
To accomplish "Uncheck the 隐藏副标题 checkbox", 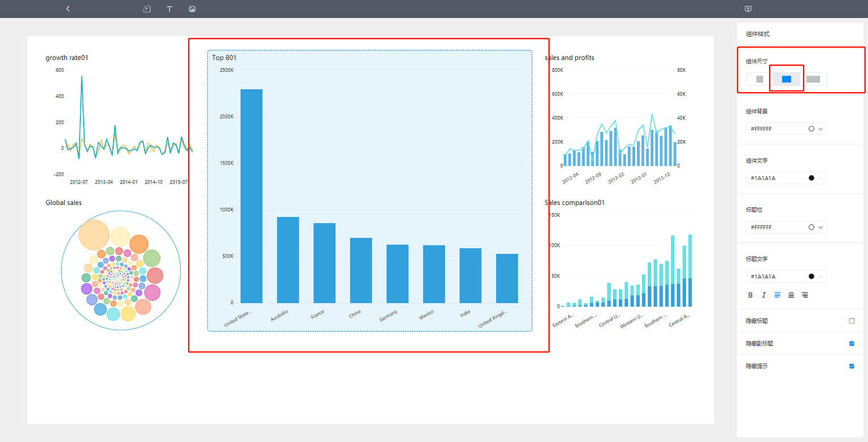I will click(x=852, y=343).
